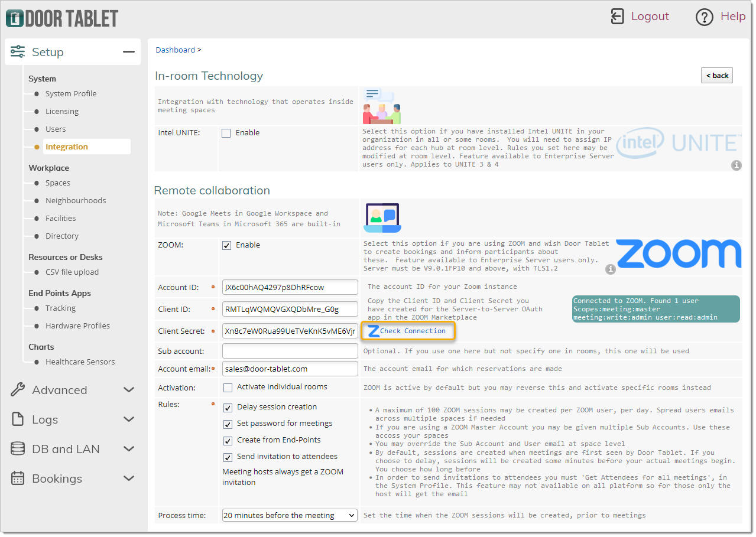Click the Dashboard breadcrumb link
The width and height of the screenshot is (756, 537).
point(175,50)
